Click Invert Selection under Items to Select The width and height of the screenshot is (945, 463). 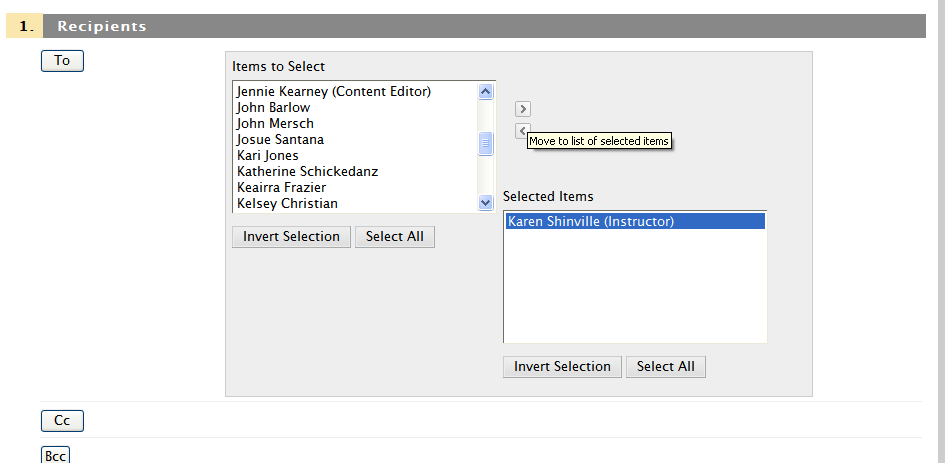click(291, 237)
